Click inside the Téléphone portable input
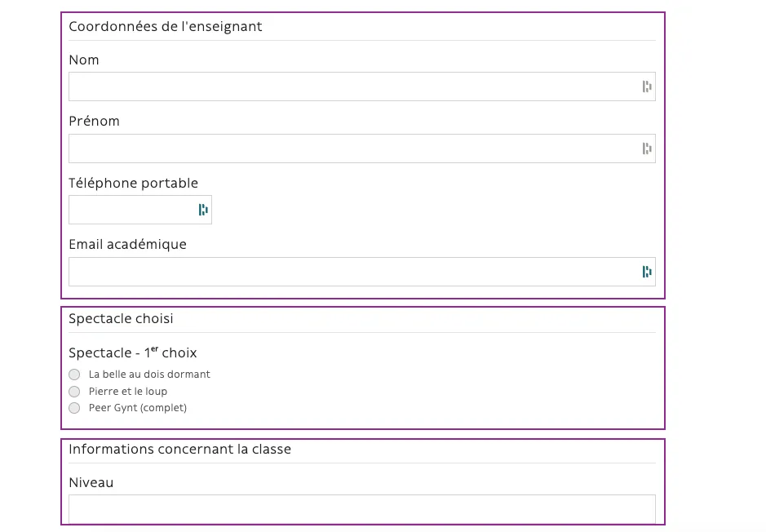Viewport: 766px width, 532px height. point(140,210)
